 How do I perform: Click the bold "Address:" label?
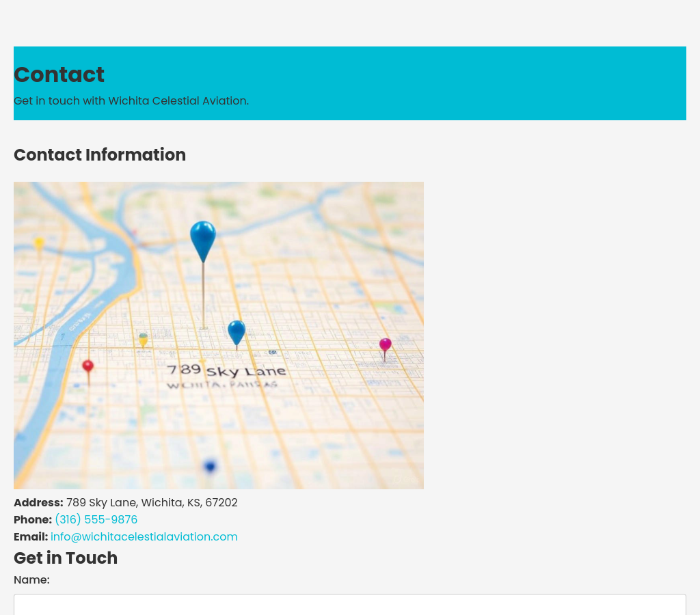38,503
